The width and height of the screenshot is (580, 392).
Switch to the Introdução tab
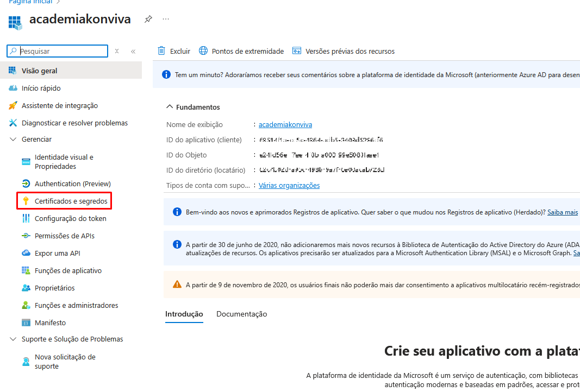pos(184,314)
